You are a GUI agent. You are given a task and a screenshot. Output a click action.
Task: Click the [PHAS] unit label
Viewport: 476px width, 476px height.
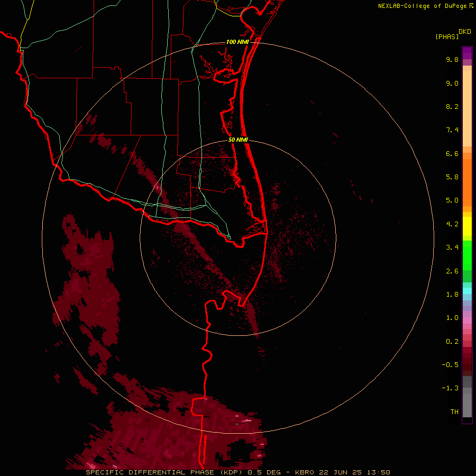pos(447,36)
